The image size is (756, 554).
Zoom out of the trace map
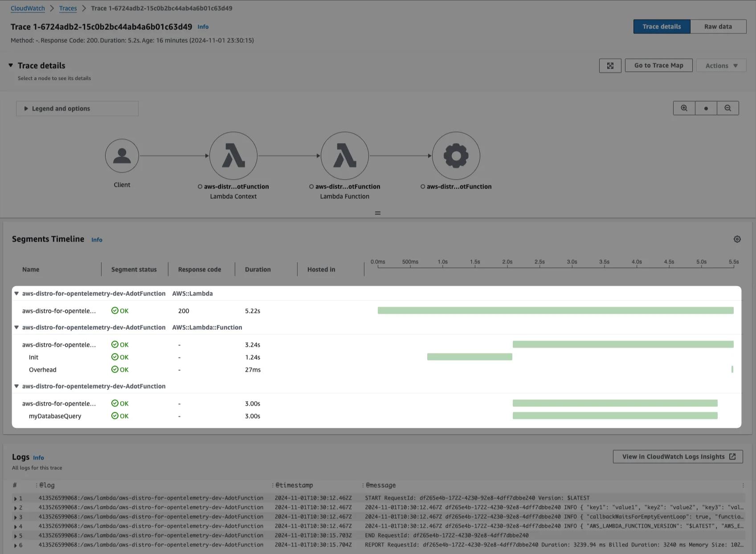point(728,108)
